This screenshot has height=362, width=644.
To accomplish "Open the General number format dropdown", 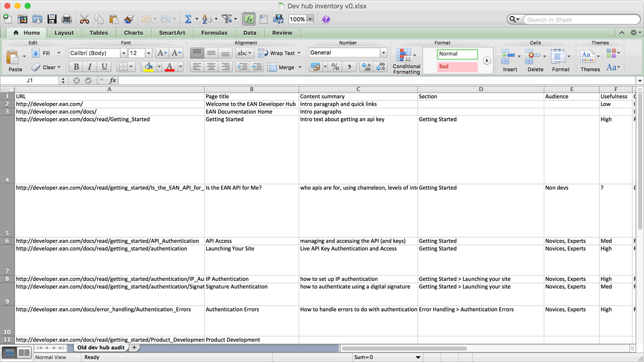I will [x=383, y=53].
